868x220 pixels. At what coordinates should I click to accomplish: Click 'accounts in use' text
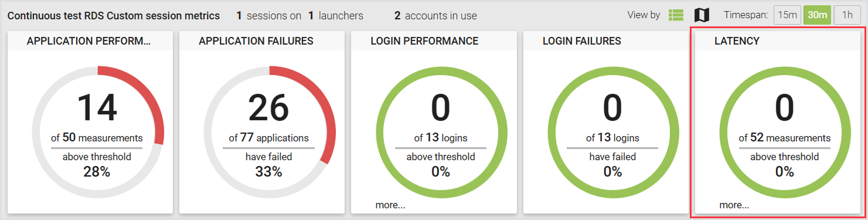tap(435, 16)
